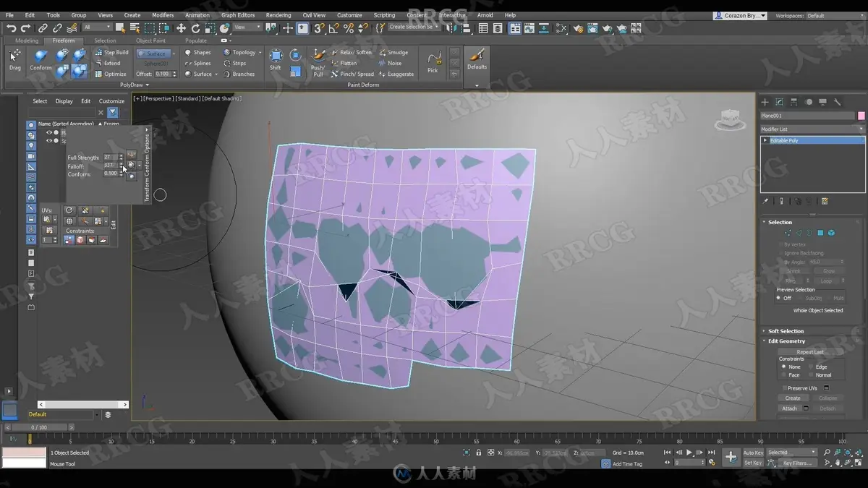Toggle the Display Lights filter icon in Scene Explorer
Screen dimensions: 868x488
[31, 146]
